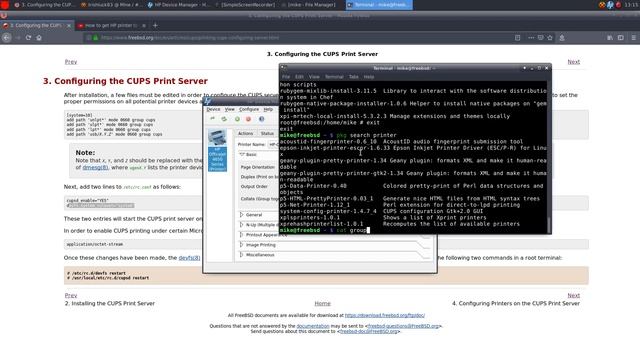640x360 pixels.
Task: Open Terminal View menu
Action: click(314, 77)
